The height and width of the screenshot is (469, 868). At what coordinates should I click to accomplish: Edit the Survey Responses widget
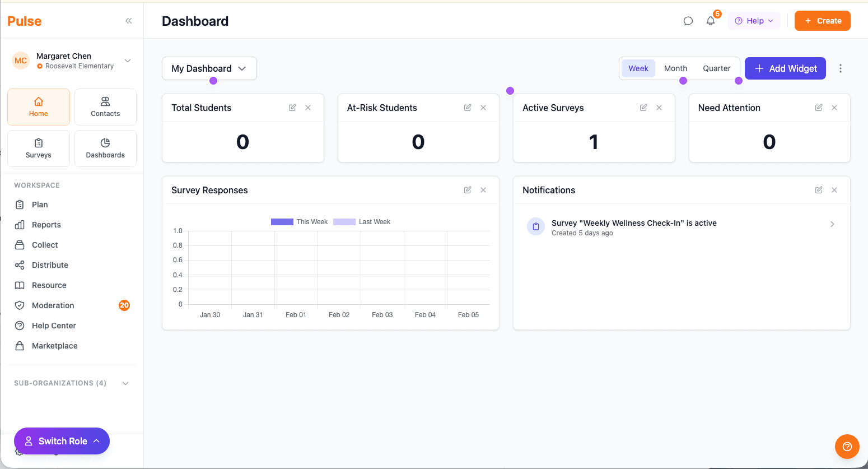coord(468,189)
